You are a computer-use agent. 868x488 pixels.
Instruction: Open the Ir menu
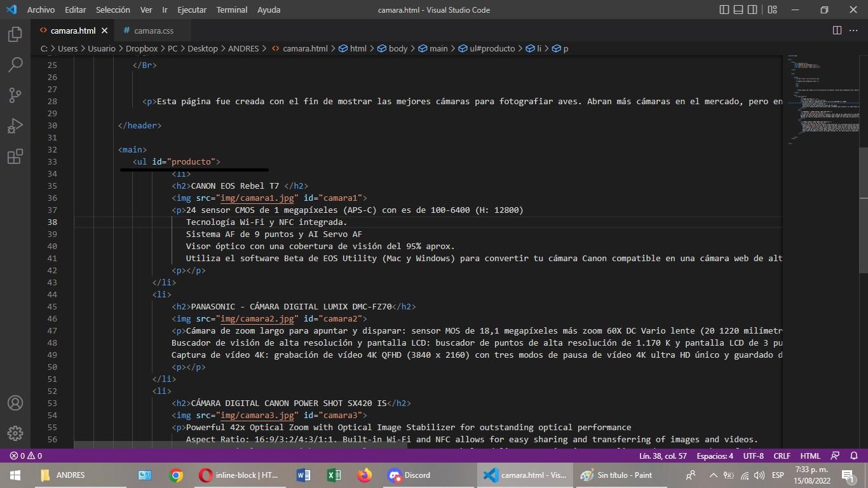tap(165, 10)
